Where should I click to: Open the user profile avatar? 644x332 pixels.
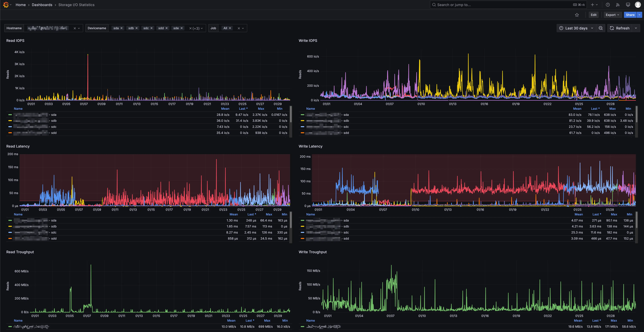point(638,5)
